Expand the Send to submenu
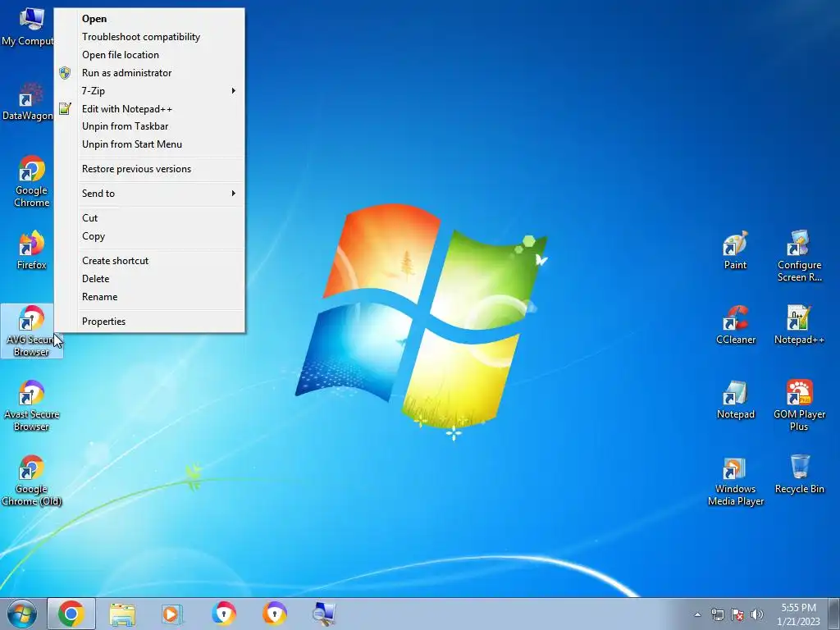The height and width of the screenshot is (630, 840). point(149,194)
